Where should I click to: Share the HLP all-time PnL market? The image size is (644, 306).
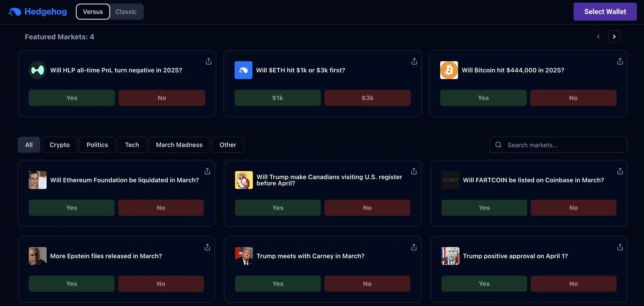(208, 61)
